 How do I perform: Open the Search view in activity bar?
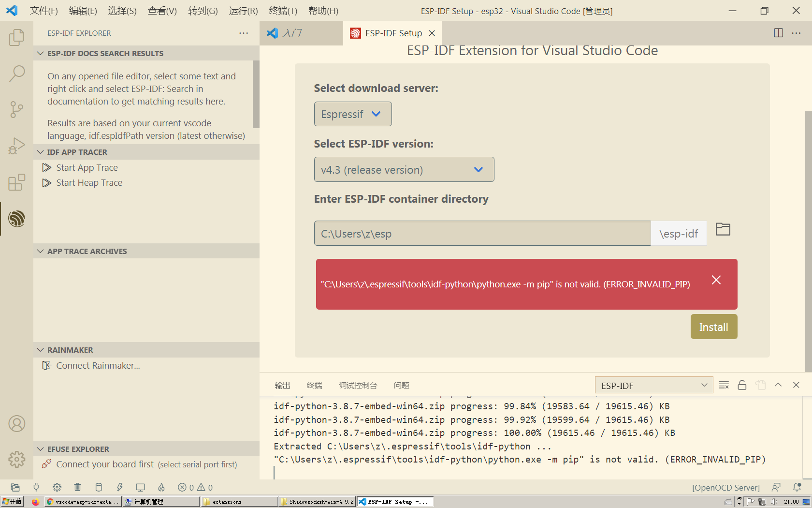coord(16,74)
